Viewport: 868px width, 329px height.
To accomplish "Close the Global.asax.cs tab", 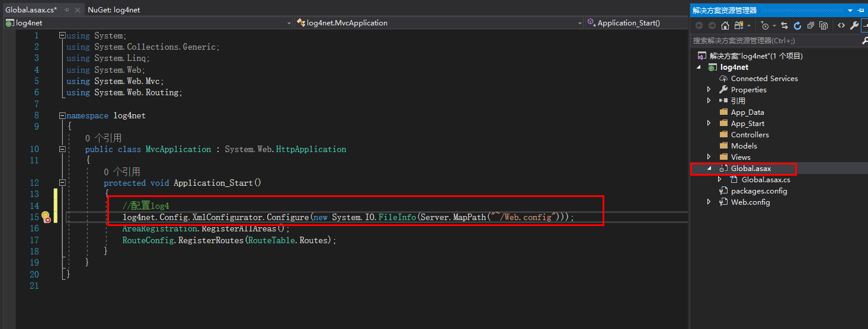I will point(78,10).
